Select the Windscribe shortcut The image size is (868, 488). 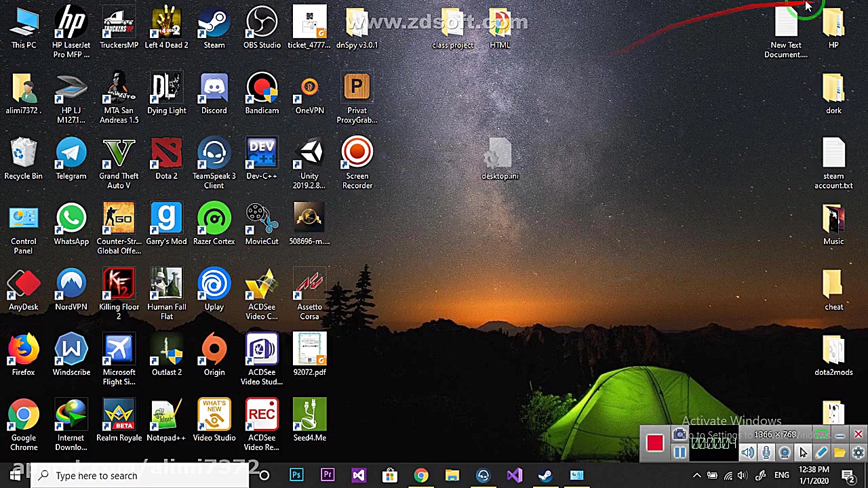click(71, 355)
